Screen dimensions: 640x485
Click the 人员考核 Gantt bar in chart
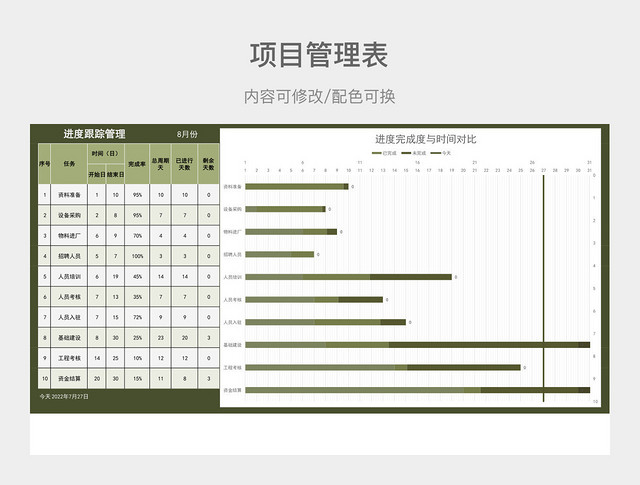[314, 300]
